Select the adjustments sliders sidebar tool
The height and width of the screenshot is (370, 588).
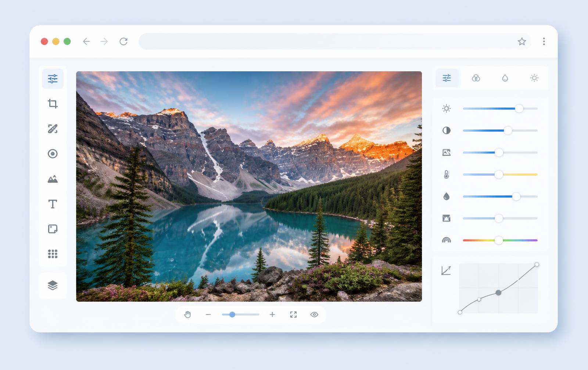53,79
